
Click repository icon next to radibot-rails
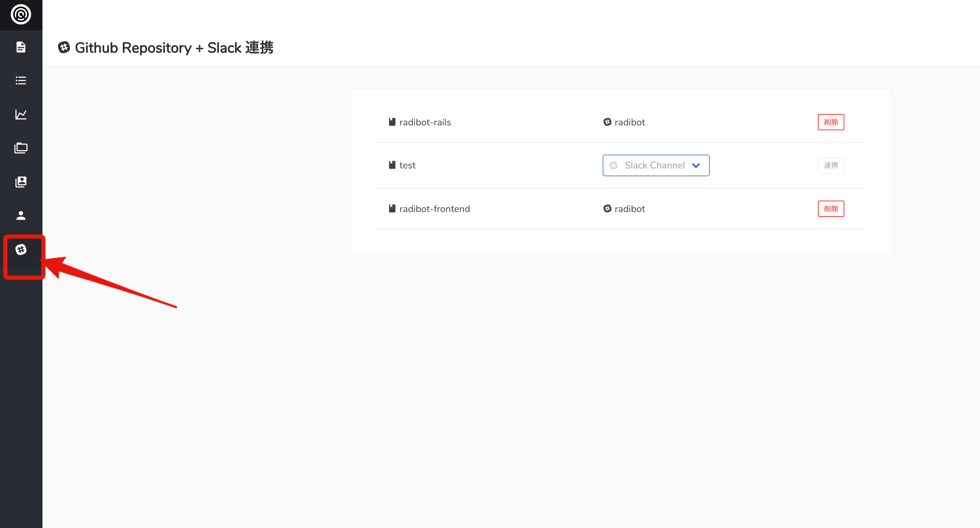pyautogui.click(x=392, y=122)
